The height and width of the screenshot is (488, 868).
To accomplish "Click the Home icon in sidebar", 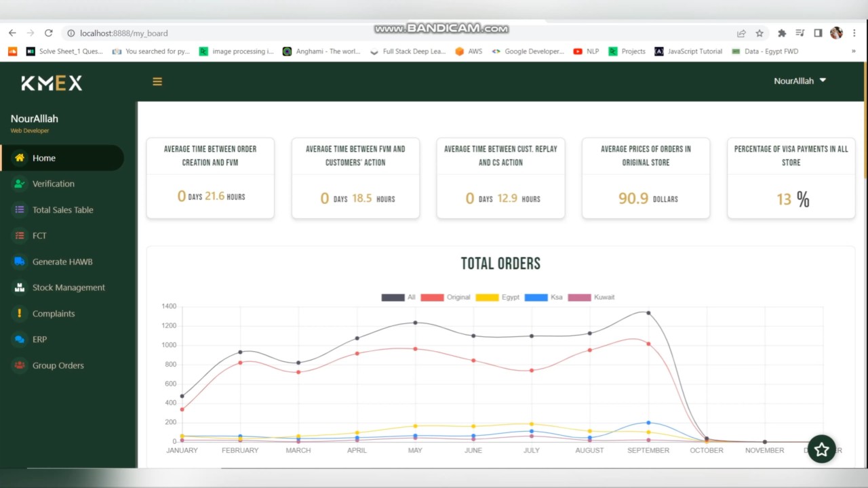I will pyautogui.click(x=20, y=158).
